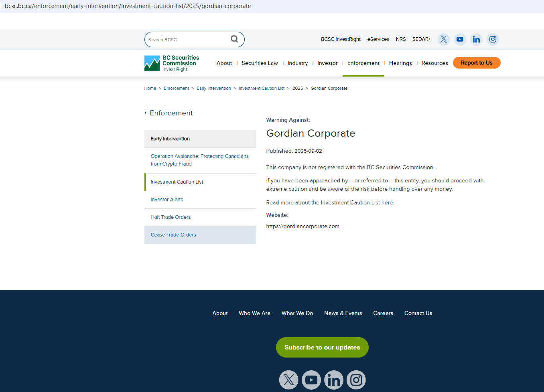The image size is (544, 392).
Task: Open the header LinkedIn icon
Action: pyautogui.click(x=476, y=39)
